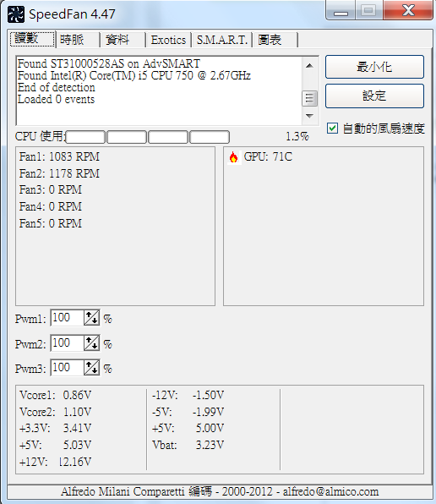Select the 'Fan5: 0 RPM' reading
Screen dimensions: 436x504
pyautogui.click(x=51, y=223)
